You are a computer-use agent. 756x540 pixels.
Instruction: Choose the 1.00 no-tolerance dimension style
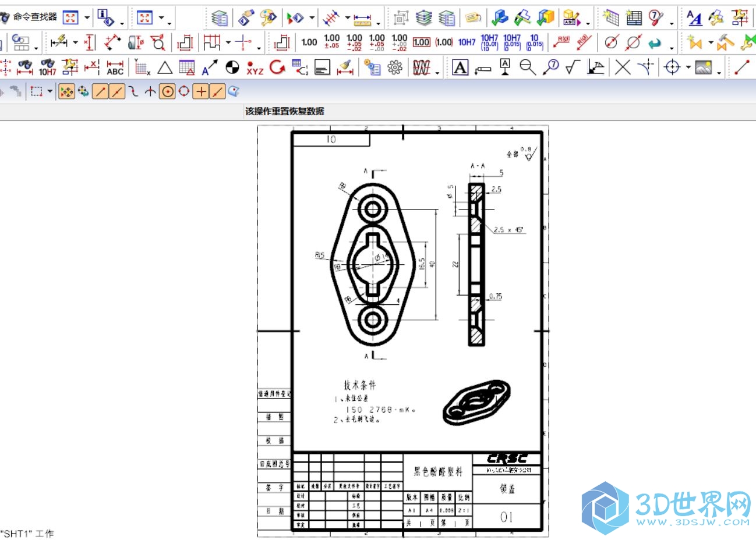click(309, 42)
